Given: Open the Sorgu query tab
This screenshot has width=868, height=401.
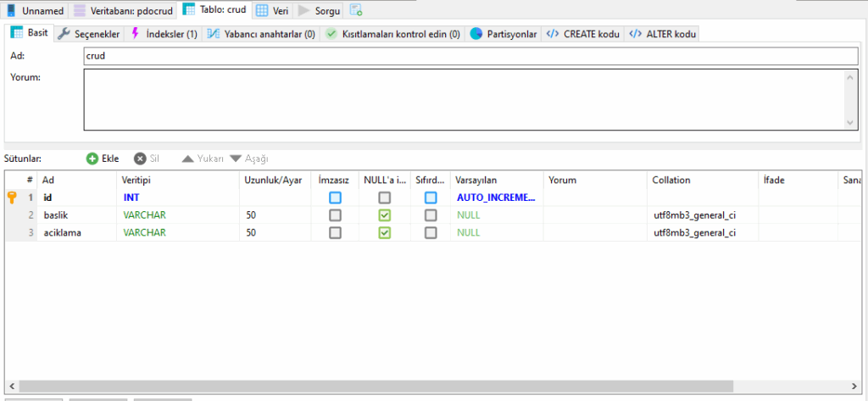Looking at the screenshot, I should click(x=321, y=11).
